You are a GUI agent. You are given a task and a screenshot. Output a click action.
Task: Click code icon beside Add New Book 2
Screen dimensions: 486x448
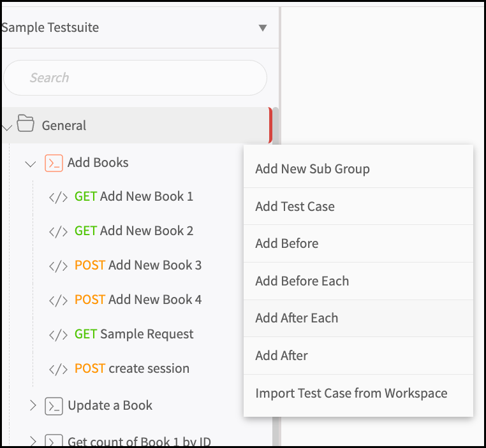[58, 232]
